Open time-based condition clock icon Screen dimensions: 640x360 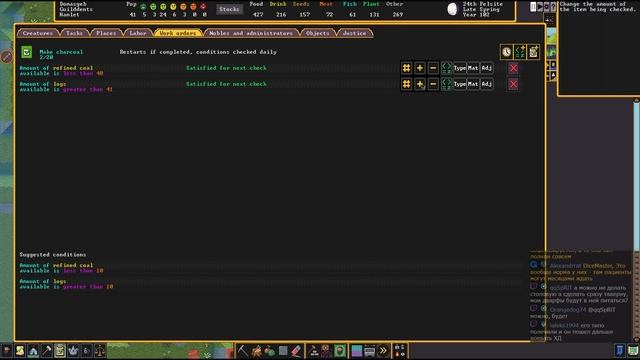click(x=507, y=52)
